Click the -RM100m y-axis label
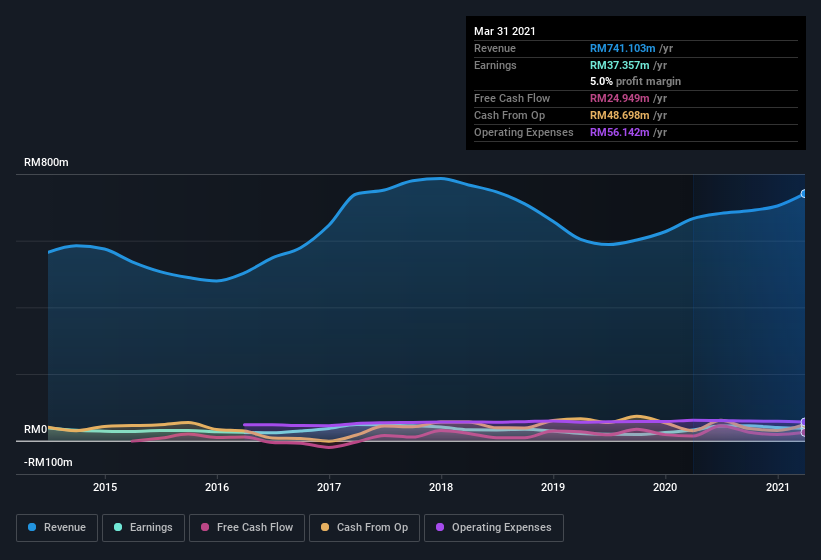The height and width of the screenshot is (560, 821). coord(48,462)
